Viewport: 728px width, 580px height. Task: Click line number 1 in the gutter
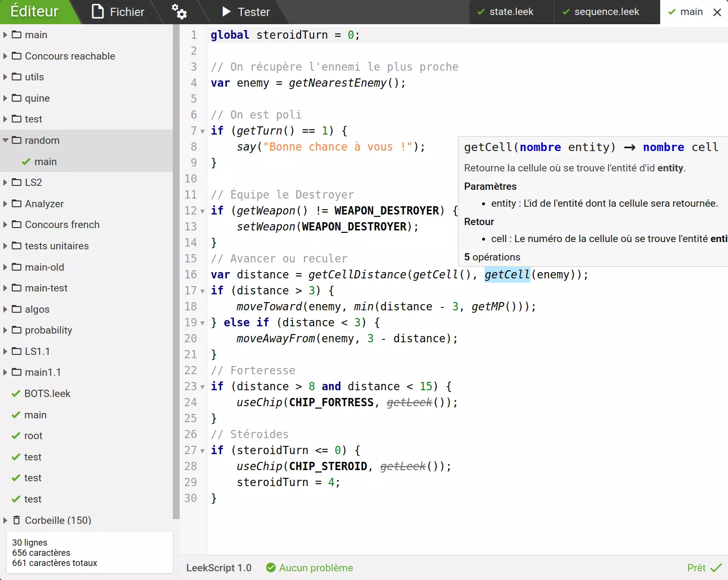194,35
